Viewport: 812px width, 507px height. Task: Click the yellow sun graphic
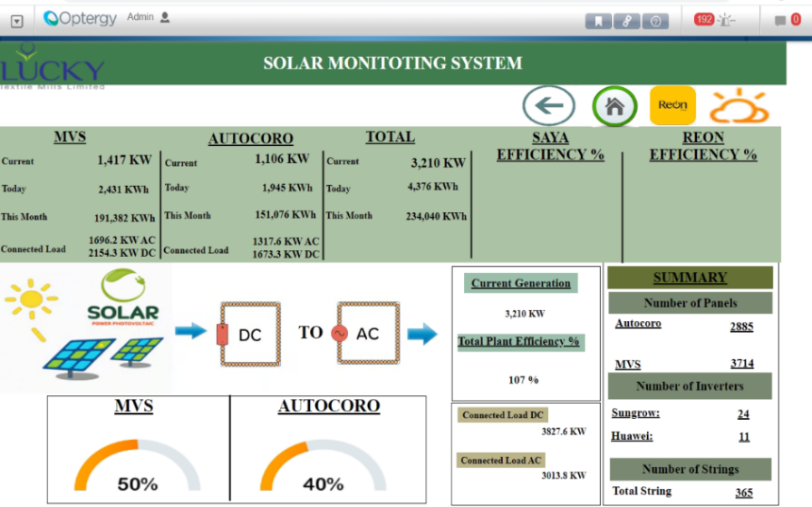[31, 298]
